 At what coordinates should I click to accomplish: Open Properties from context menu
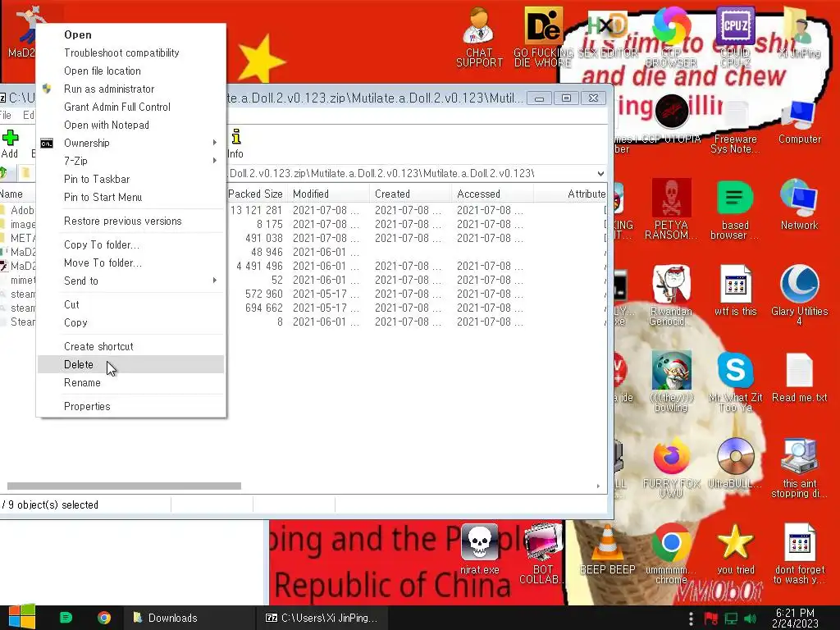pos(130,406)
